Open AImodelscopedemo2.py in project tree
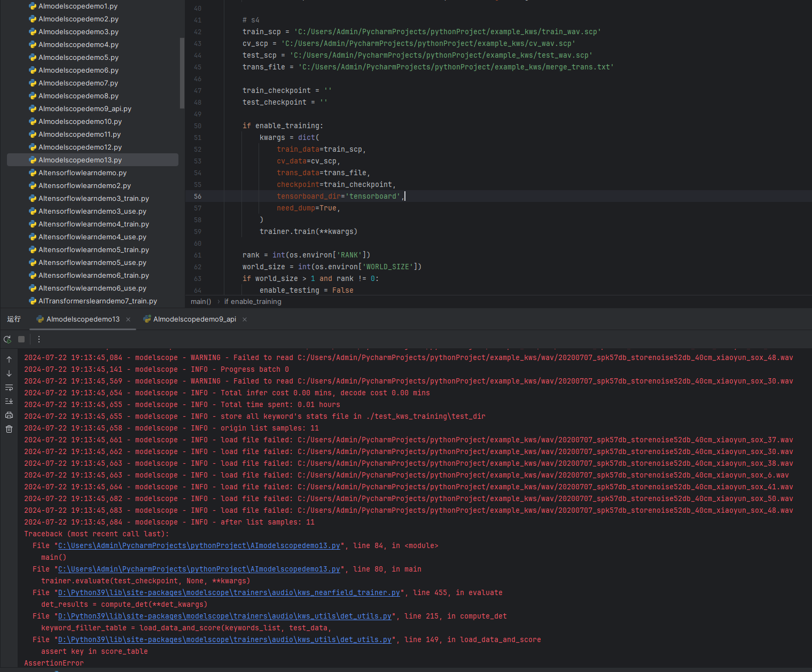 pos(79,19)
